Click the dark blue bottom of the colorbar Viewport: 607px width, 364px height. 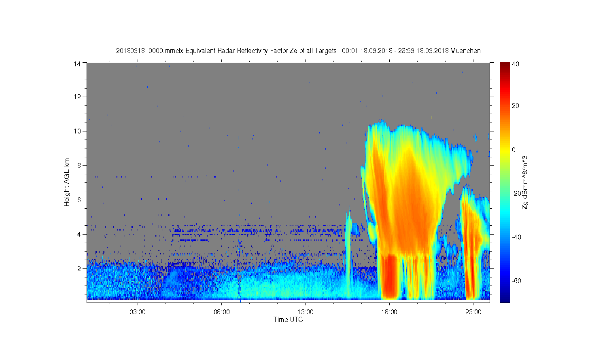pyautogui.click(x=505, y=297)
